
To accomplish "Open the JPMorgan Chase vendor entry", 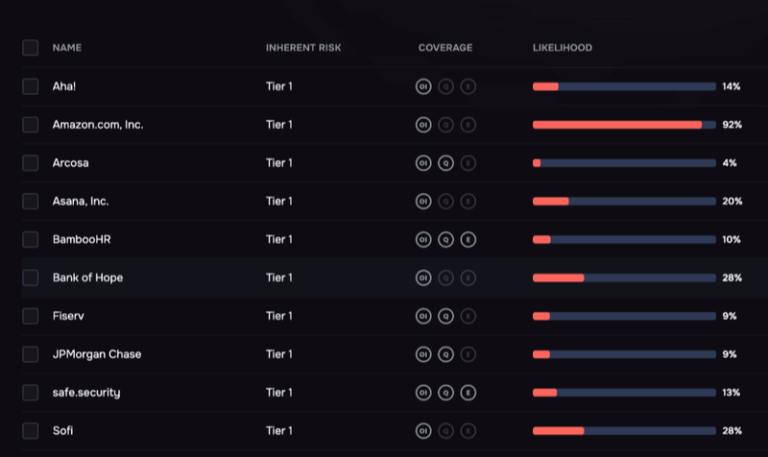I will click(x=97, y=354).
